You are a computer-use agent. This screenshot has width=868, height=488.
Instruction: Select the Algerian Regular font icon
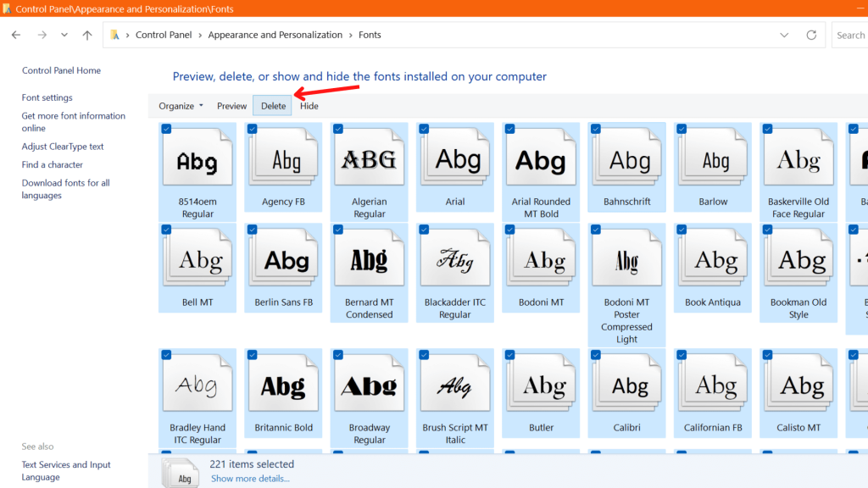point(370,157)
